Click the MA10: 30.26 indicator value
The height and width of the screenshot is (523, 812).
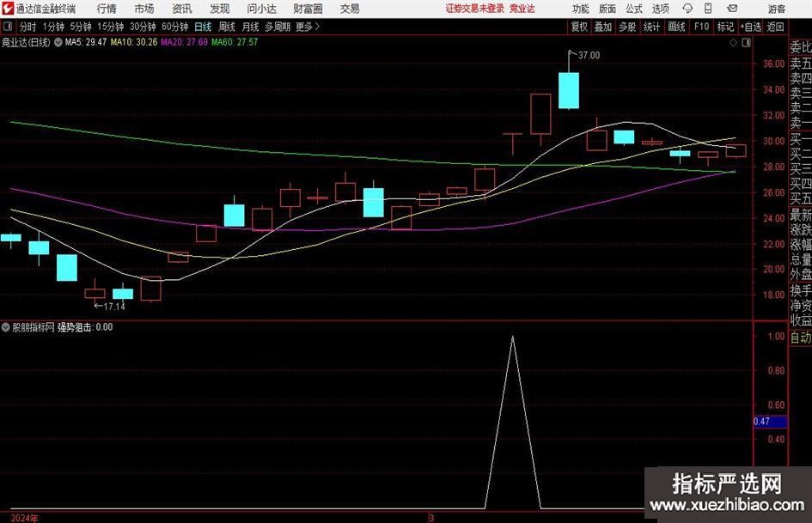[133, 42]
